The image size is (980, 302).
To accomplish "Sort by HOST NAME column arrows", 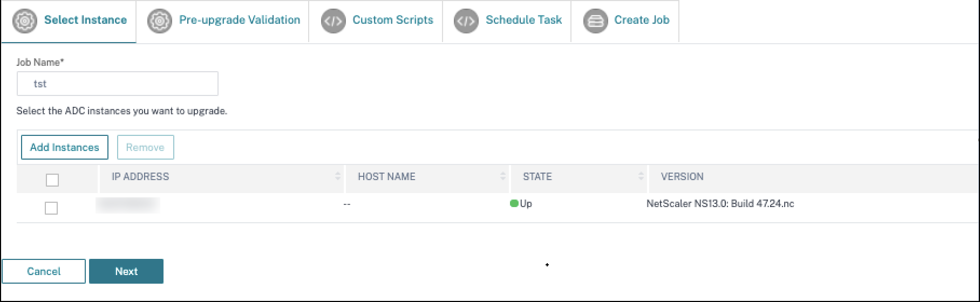I will [x=503, y=176].
